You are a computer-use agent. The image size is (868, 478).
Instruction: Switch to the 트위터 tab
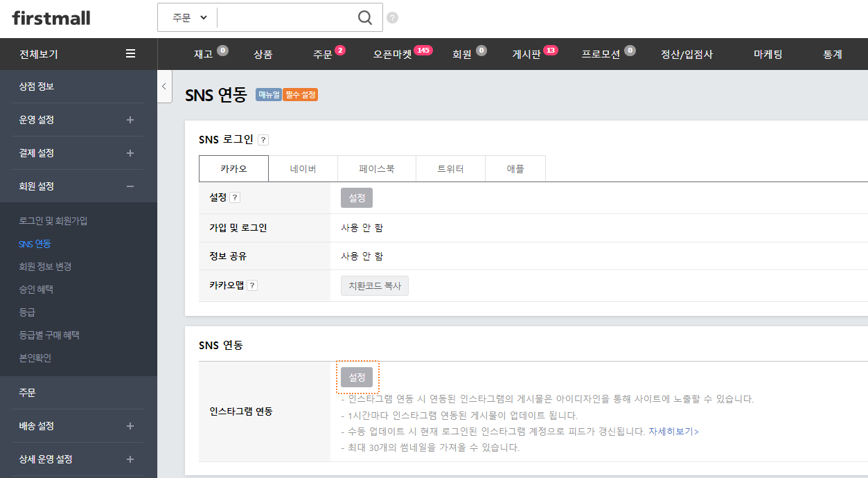tap(450, 168)
